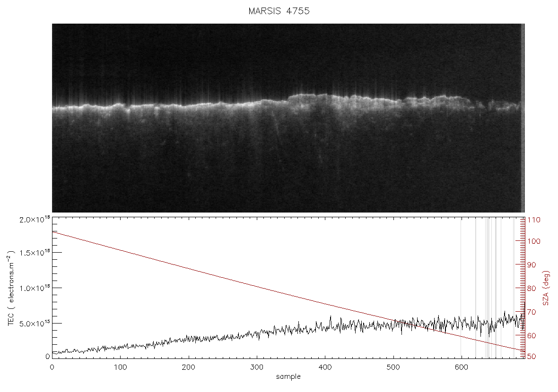The image size is (558, 392).
Task: Click the 300 tick label on sample axis
Action: tap(257, 367)
